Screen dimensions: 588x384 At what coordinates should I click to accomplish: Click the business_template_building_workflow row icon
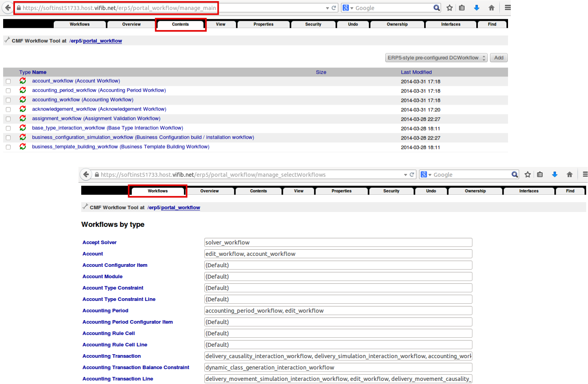[x=23, y=147]
